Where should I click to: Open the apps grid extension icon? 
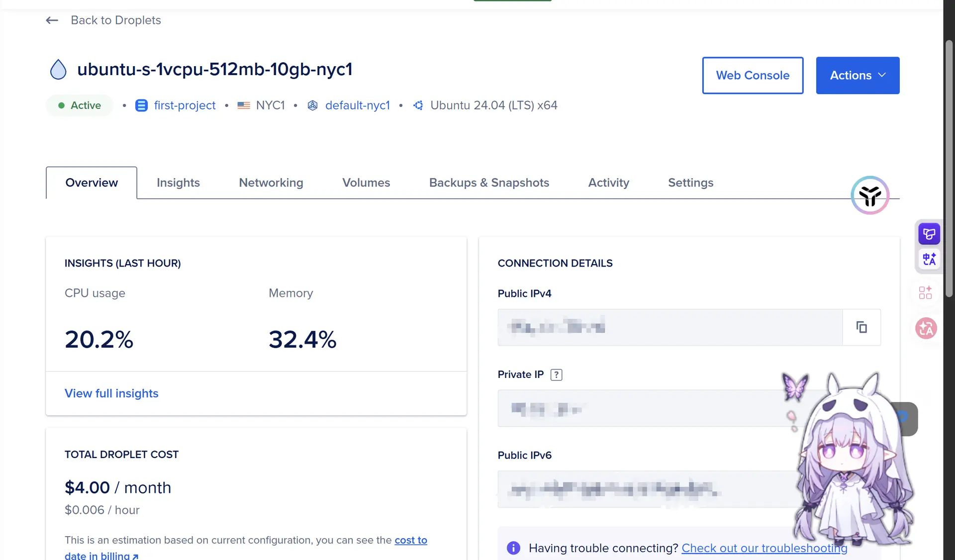click(925, 292)
